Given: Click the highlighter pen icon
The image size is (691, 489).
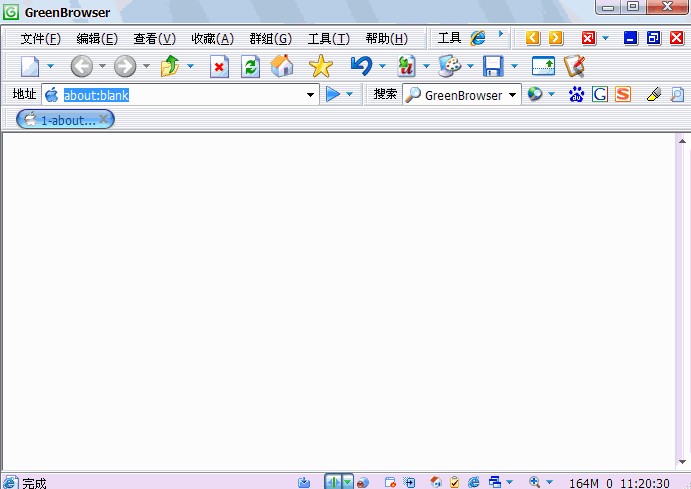Looking at the screenshot, I should pos(654,95).
